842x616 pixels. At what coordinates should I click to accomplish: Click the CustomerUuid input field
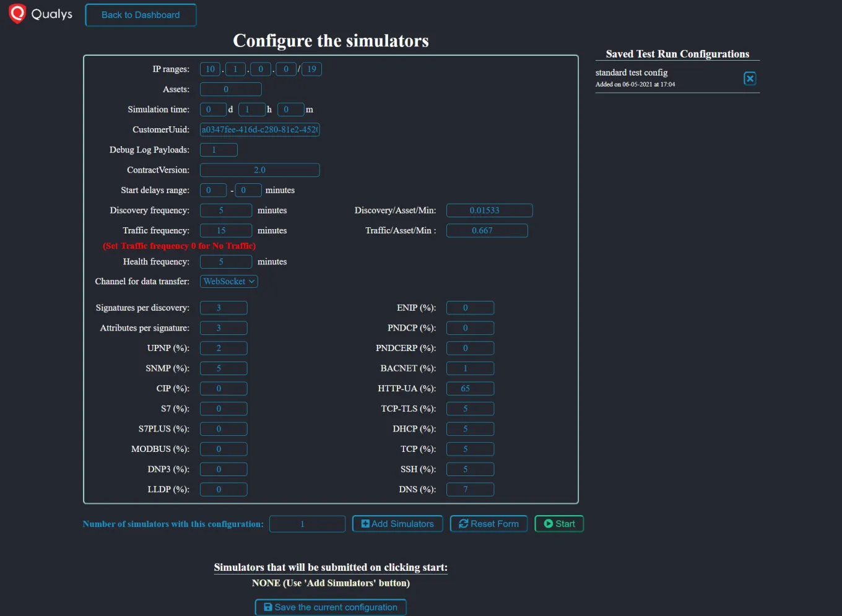[x=259, y=129]
